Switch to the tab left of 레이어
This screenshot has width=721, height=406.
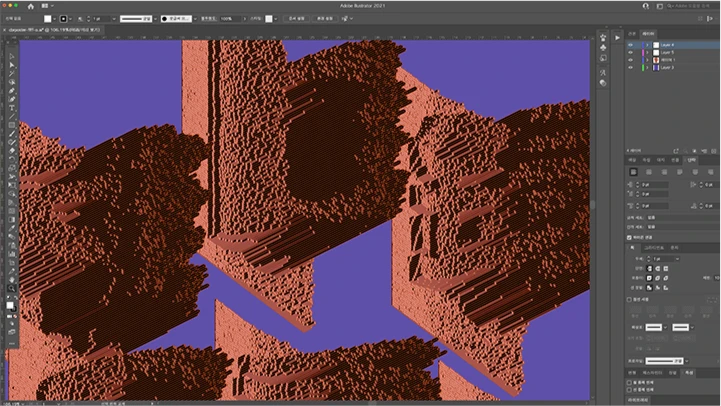(x=632, y=34)
